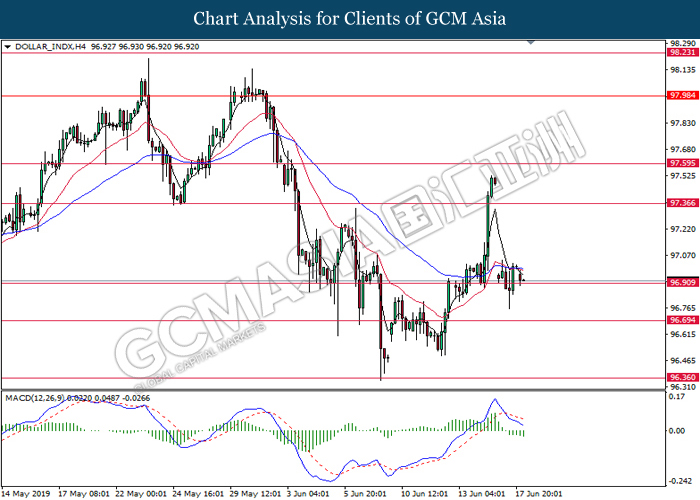The height and width of the screenshot is (500, 700).
Task: Click the 3 Jun 04:01 time label
Action: coord(308,494)
